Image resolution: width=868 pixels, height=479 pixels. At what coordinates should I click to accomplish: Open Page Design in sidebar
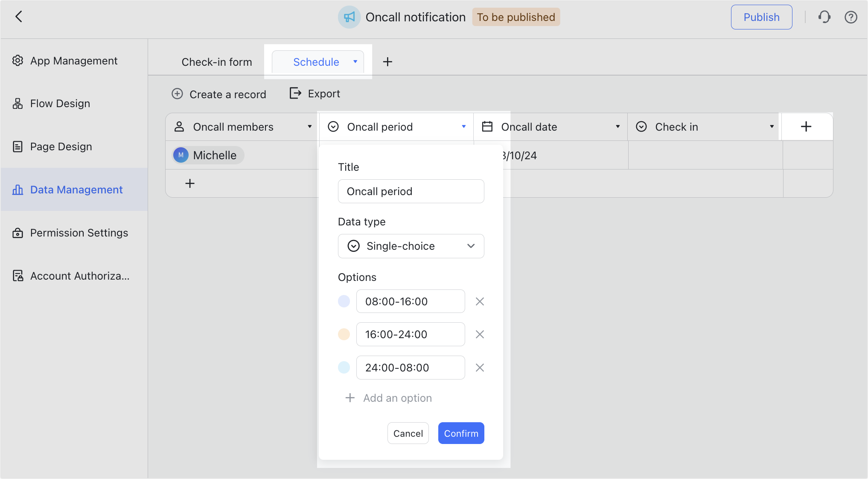(74, 146)
